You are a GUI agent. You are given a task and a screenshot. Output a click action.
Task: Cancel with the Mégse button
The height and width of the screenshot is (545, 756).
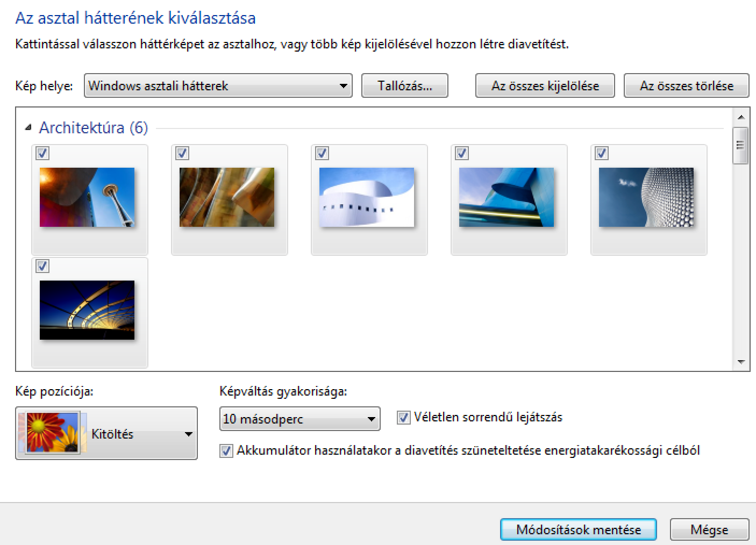point(710,529)
